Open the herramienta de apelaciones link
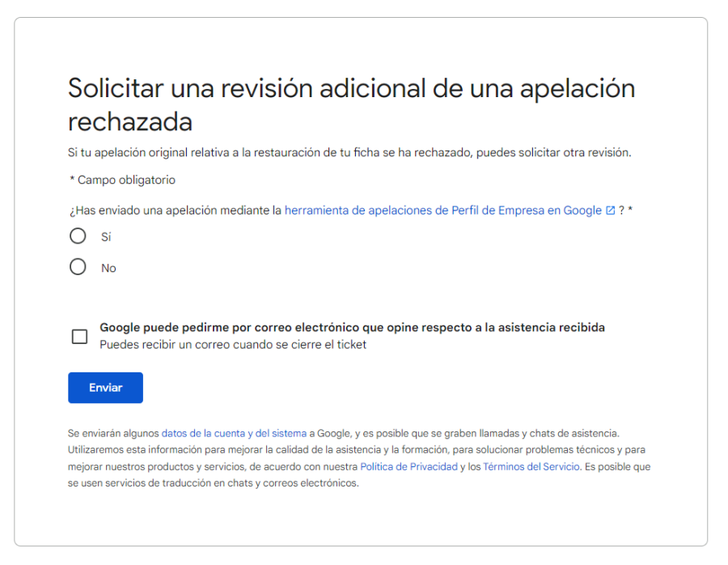728x565 pixels. click(x=442, y=210)
